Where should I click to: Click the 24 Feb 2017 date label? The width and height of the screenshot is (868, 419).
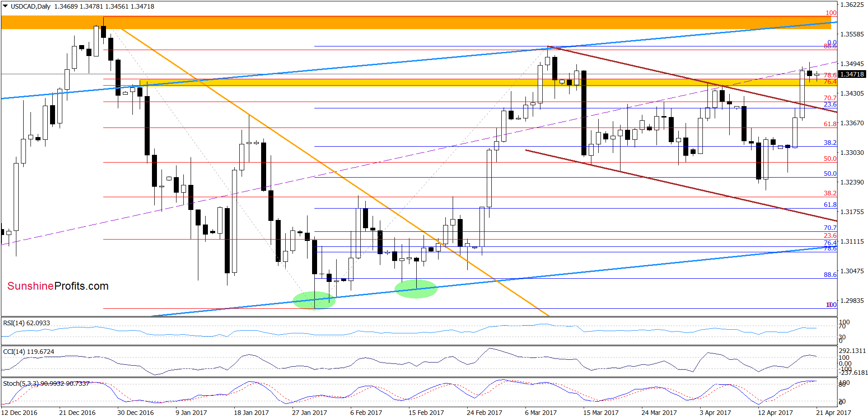[484, 413]
